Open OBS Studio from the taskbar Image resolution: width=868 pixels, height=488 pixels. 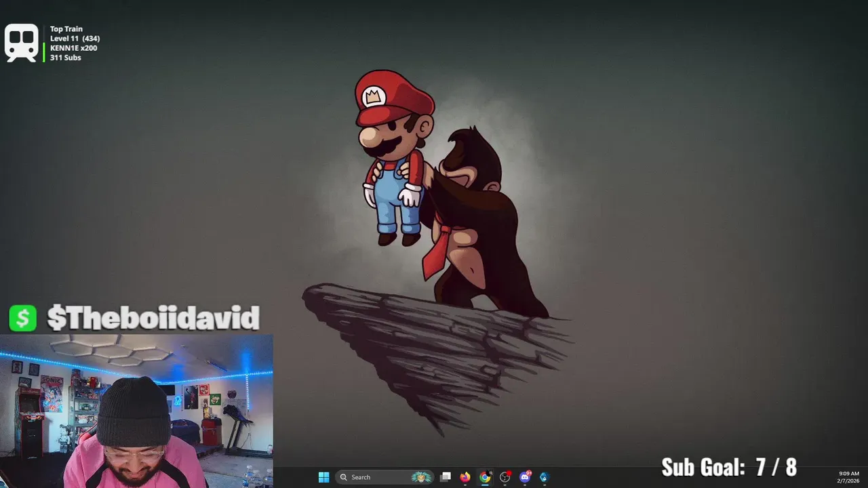pos(505,477)
